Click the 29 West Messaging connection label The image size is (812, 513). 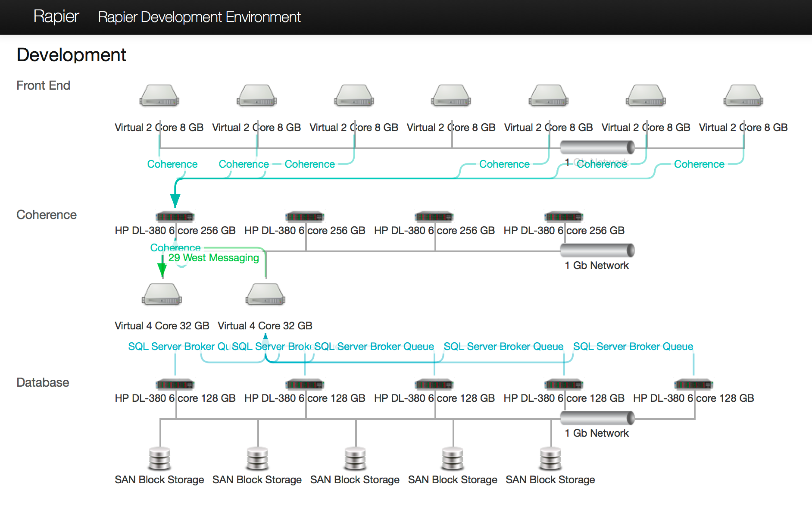pyautogui.click(x=213, y=258)
